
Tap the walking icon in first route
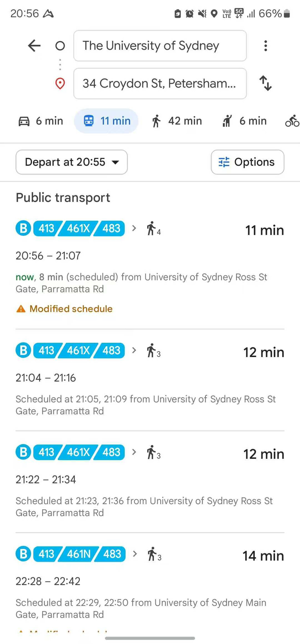(151, 228)
